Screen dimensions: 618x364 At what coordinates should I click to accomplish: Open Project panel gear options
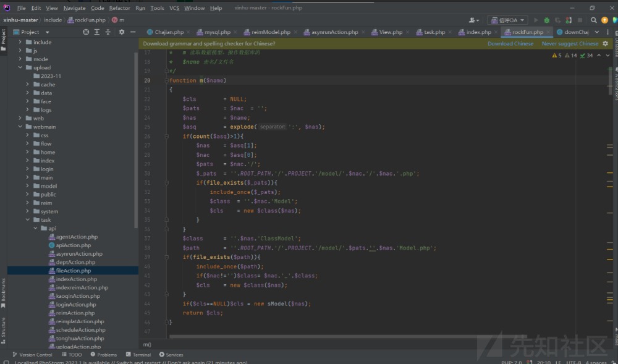(x=121, y=32)
